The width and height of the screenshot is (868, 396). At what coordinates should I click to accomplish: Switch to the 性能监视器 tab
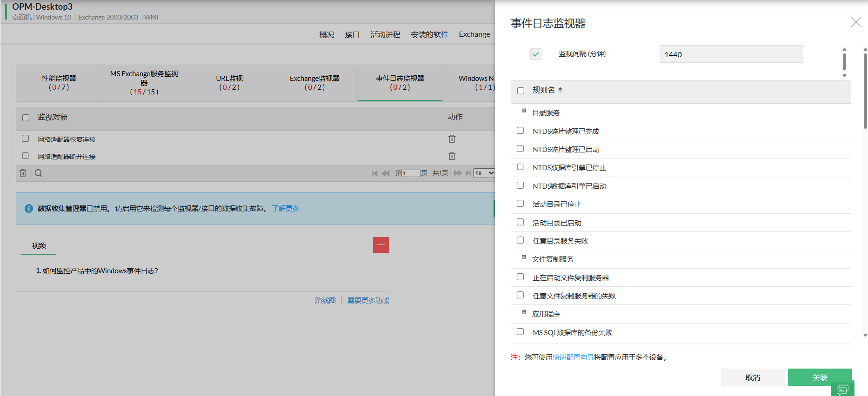[x=59, y=83]
